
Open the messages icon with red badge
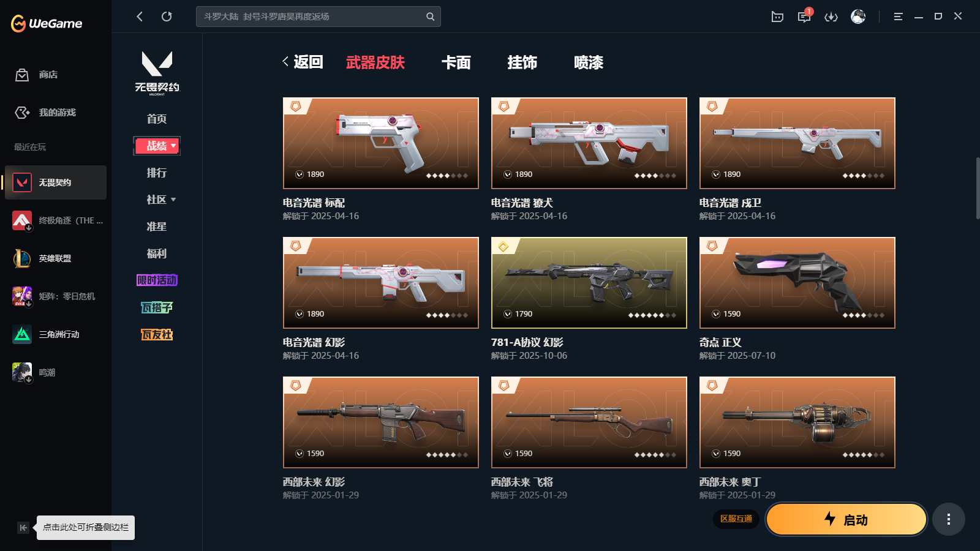(804, 17)
